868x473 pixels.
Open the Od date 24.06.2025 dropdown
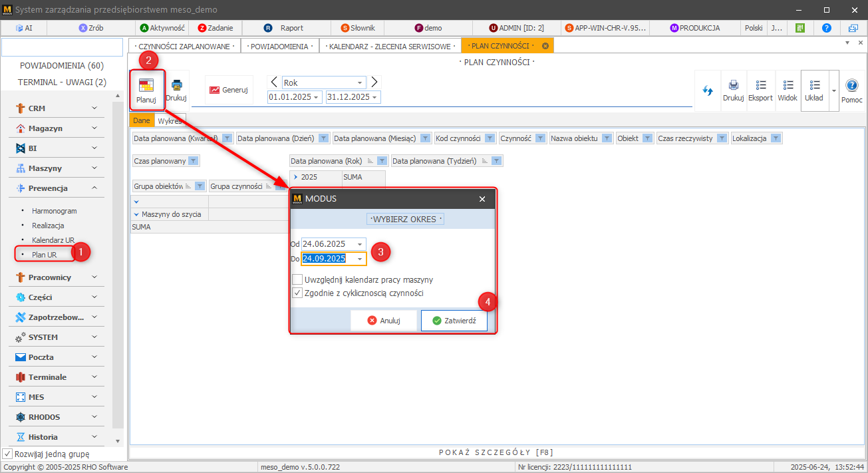coord(360,244)
